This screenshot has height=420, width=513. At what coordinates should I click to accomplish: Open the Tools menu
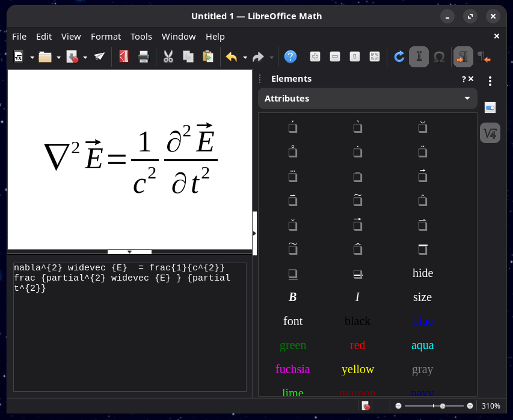click(141, 37)
